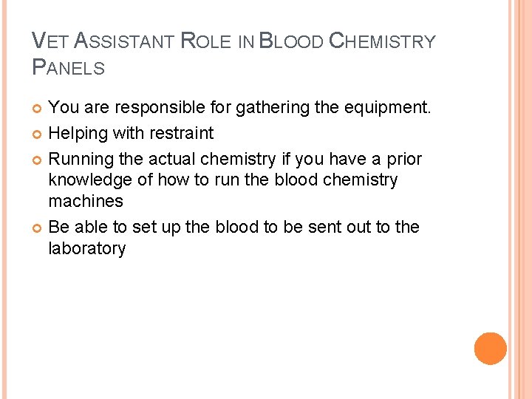
Task: Click the bullet marker beside 'You are responsible'
Action: pyautogui.click(x=37, y=109)
